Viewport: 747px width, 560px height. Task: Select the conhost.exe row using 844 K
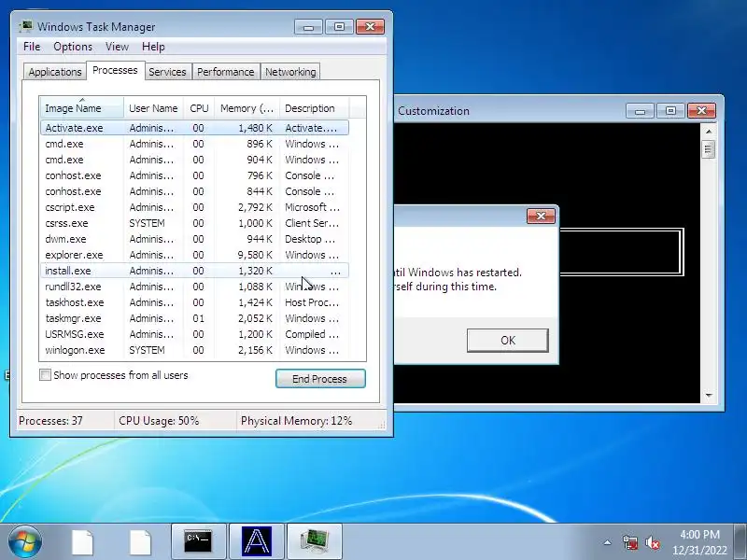point(195,191)
